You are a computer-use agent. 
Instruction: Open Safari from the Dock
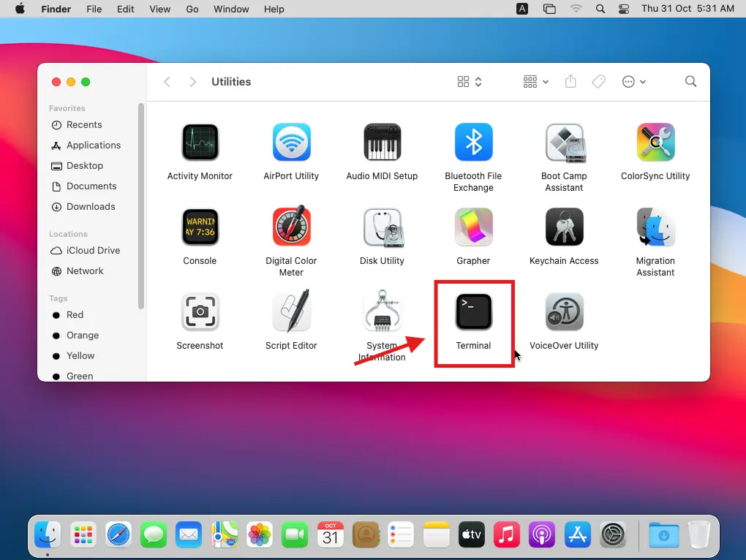[x=118, y=535]
